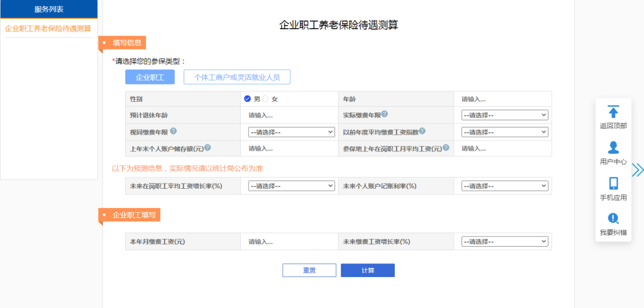Click the 计算 button
Screen dimensions: 644x308
[x=367, y=270]
